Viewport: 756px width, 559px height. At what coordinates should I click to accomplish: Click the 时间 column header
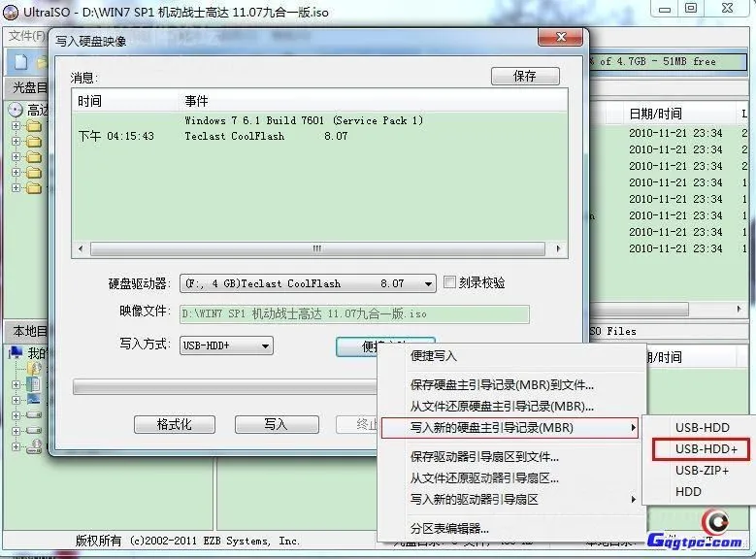coord(125,101)
